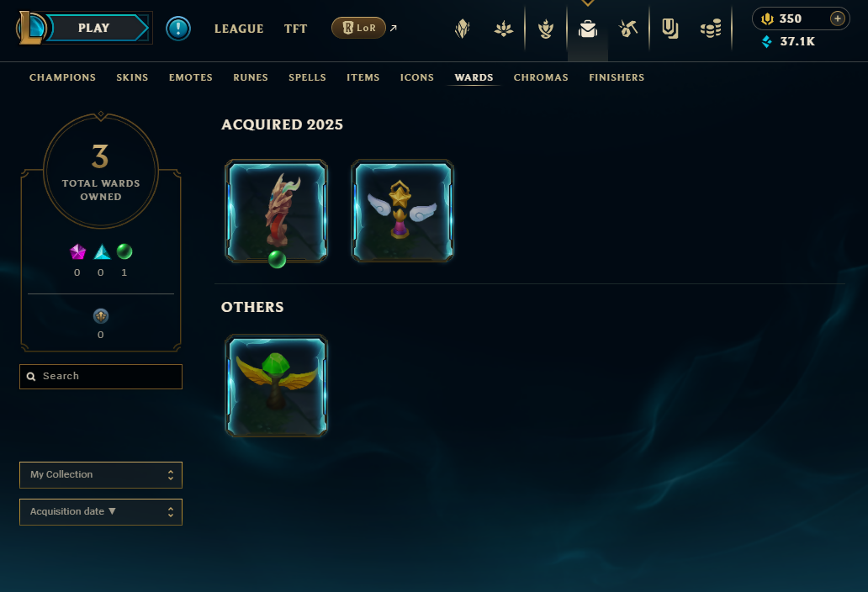Viewport: 868px width, 592px height.
Task: Click the green orb filter gem
Action: (124, 251)
